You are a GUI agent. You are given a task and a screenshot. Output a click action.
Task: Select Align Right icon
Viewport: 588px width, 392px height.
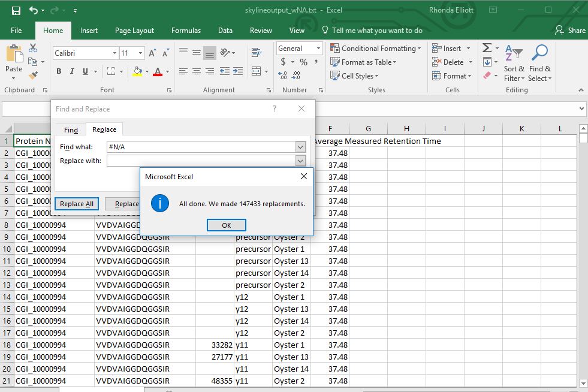(x=210, y=71)
